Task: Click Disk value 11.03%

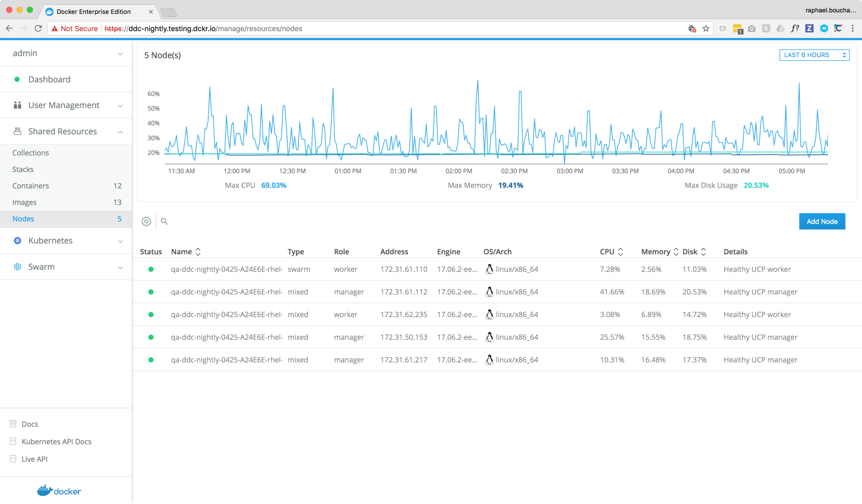Action: 694,269
